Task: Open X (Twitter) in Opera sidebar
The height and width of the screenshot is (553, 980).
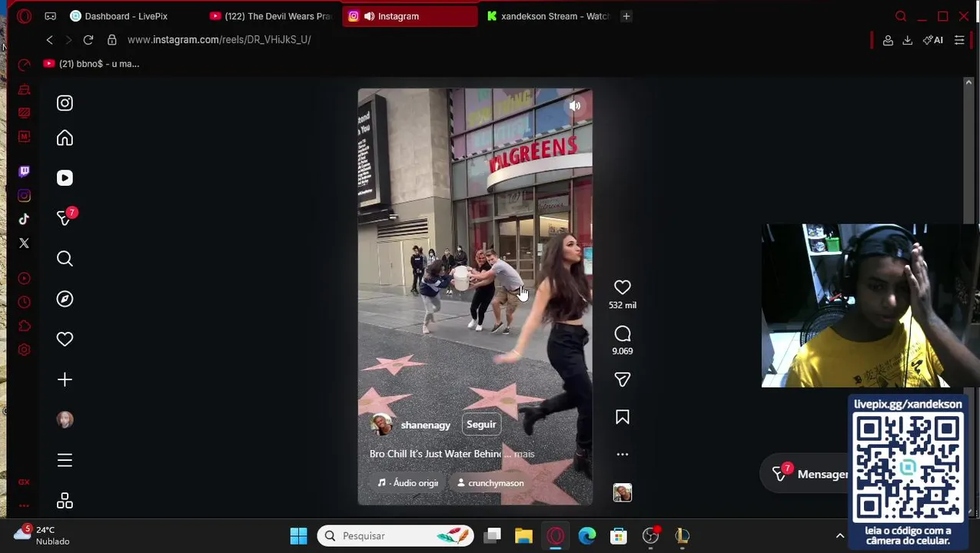Action: [24, 243]
